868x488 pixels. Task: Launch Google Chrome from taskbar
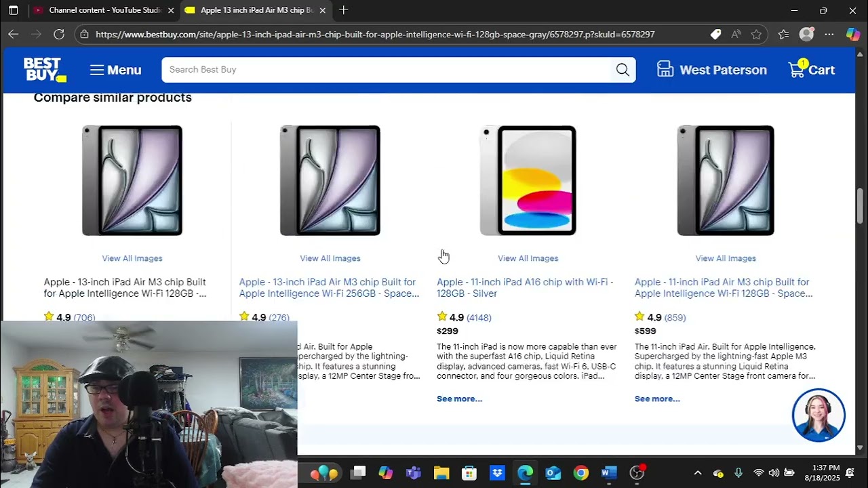point(580,472)
